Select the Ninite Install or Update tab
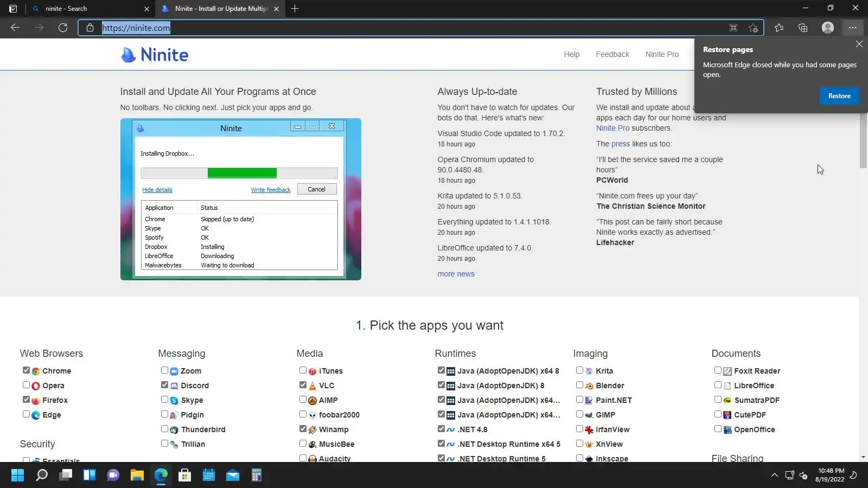The width and height of the screenshot is (868, 488). pos(220,9)
